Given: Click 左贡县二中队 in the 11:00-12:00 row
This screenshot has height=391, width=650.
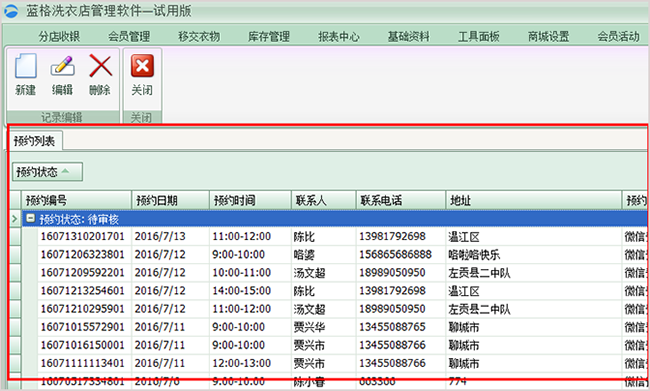Looking at the screenshot, I should pos(479,309).
